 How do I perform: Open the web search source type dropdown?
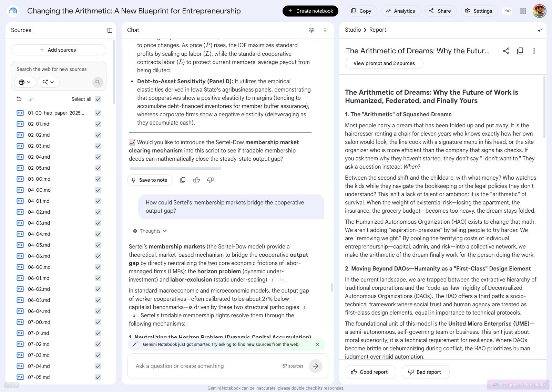click(x=25, y=82)
